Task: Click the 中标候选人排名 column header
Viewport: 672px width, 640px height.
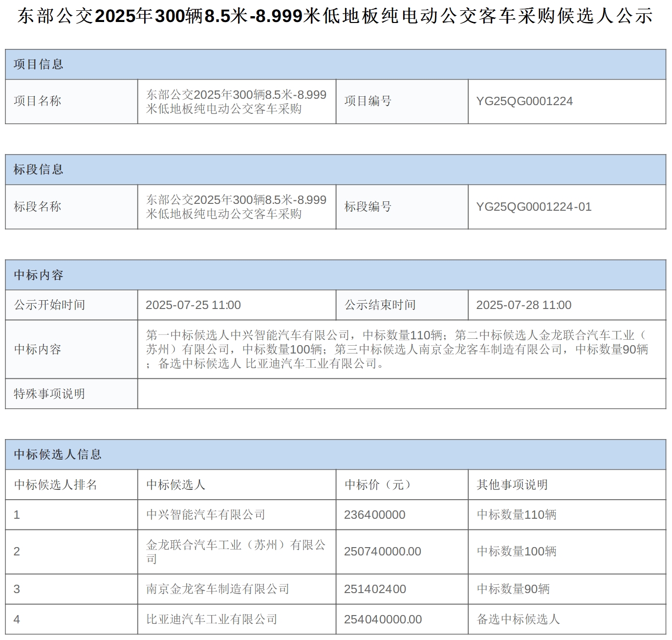Action: pyautogui.click(x=71, y=485)
